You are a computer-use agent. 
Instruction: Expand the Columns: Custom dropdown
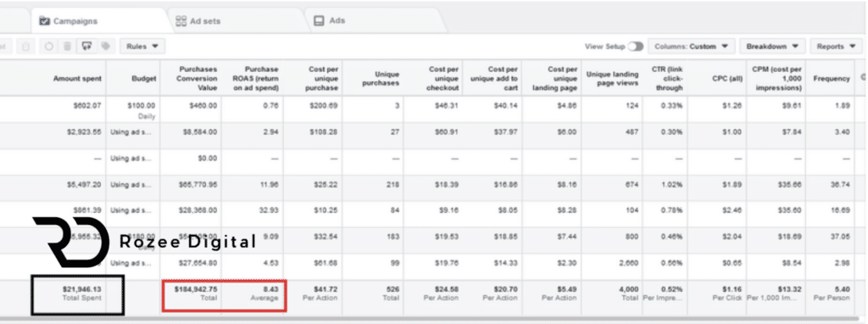pyautogui.click(x=692, y=47)
